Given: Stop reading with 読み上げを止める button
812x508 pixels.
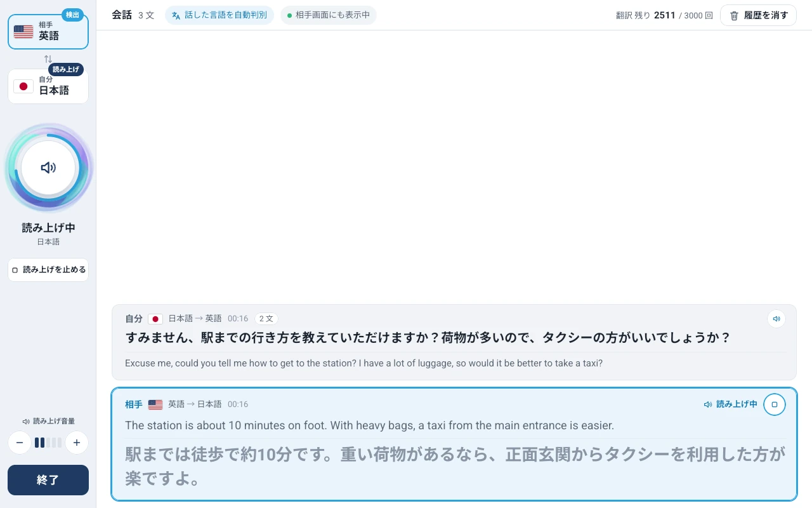Looking at the screenshot, I should tap(48, 270).
